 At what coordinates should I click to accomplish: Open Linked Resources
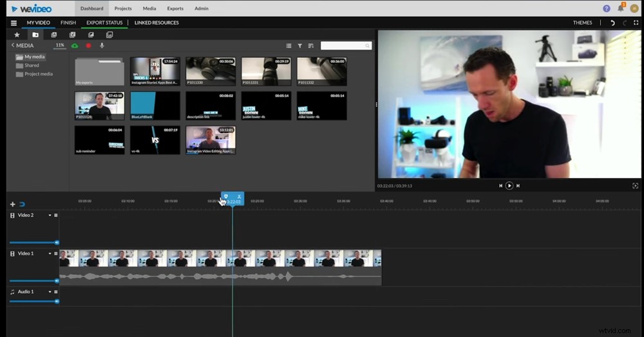click(156, 23)
